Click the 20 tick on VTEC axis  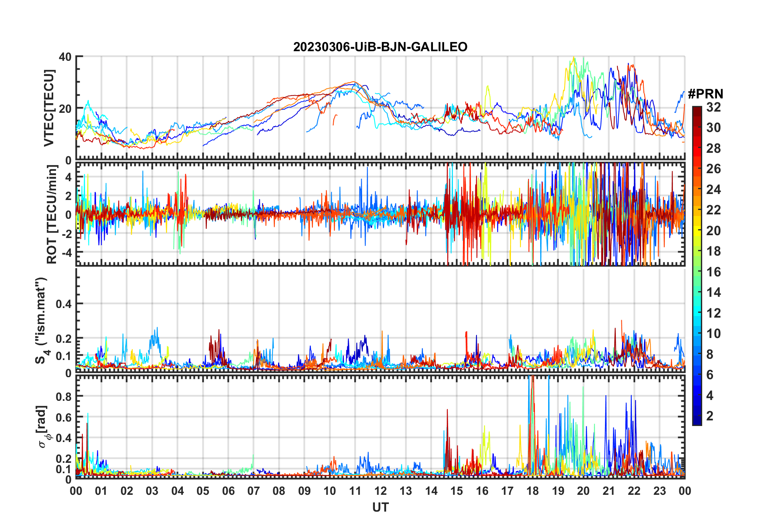[65, 108]
